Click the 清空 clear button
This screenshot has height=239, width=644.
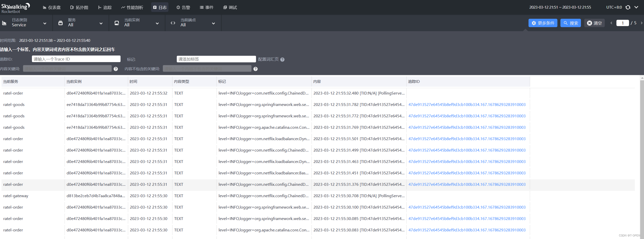[594, 23]
